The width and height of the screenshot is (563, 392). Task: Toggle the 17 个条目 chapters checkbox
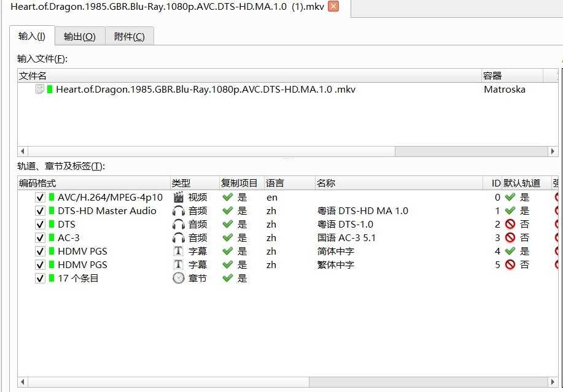pos(40,279)
